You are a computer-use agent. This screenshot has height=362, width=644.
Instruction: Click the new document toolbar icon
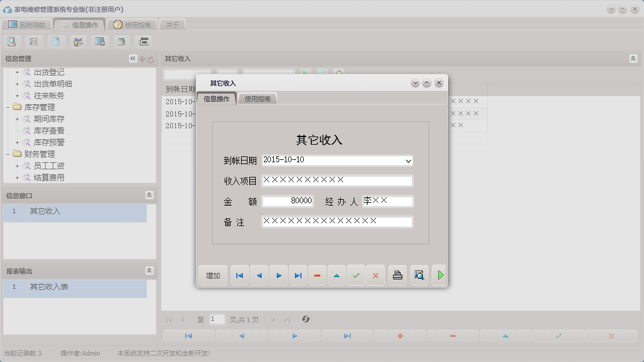click(x=56, y=42)
